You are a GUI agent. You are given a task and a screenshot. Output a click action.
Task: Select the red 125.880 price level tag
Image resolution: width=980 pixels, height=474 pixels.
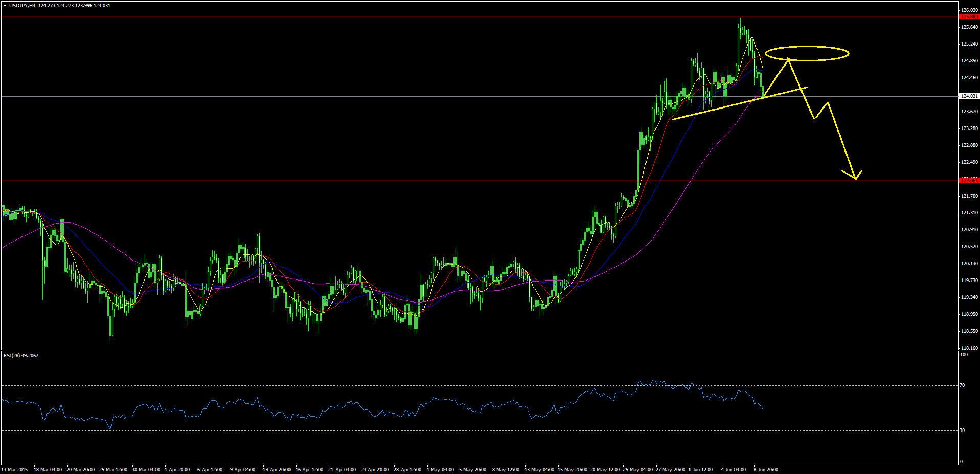click(969, 17)
